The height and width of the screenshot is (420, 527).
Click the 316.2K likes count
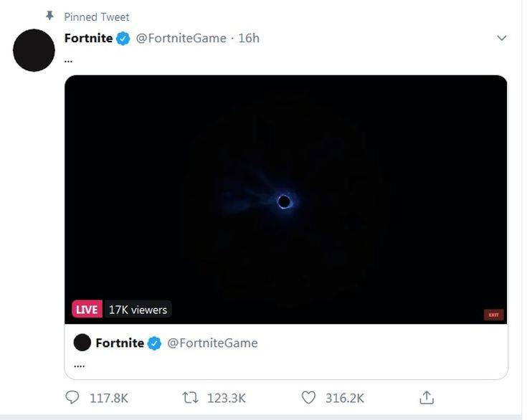pos(344,397)
